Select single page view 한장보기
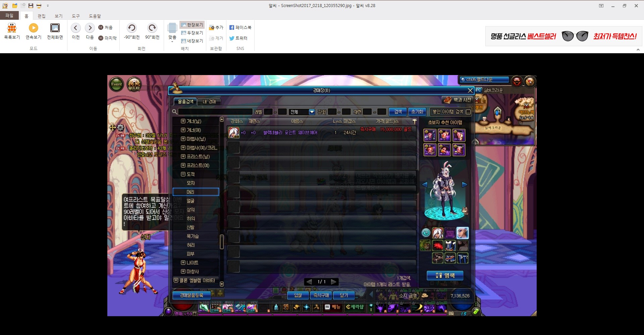The width and height of the screenshot is (644, 335). [192, 25]
